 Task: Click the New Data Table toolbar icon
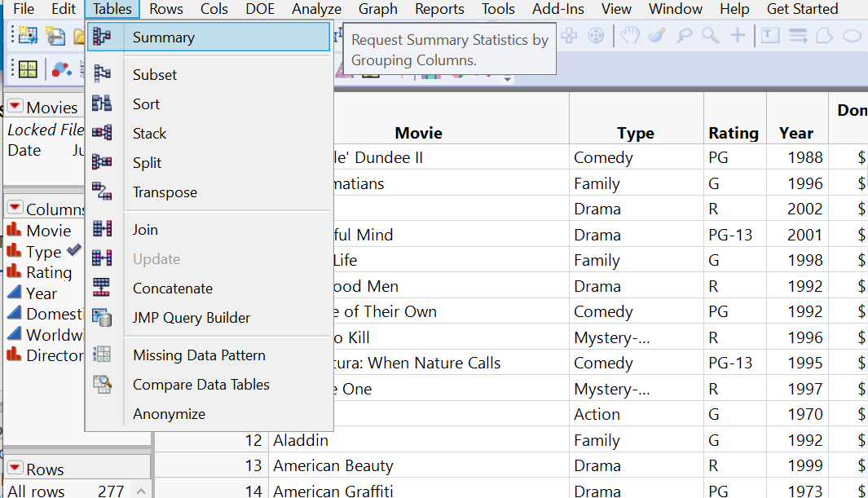(x=28, y=36)
